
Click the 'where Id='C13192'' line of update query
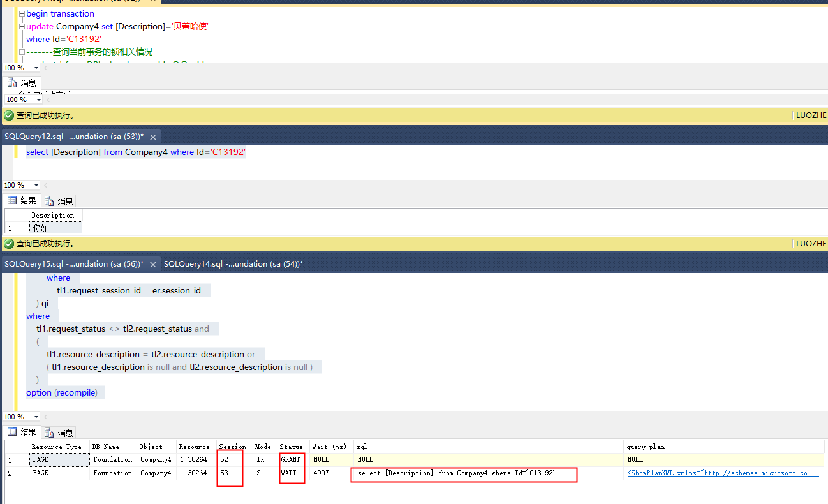[64, 40]
